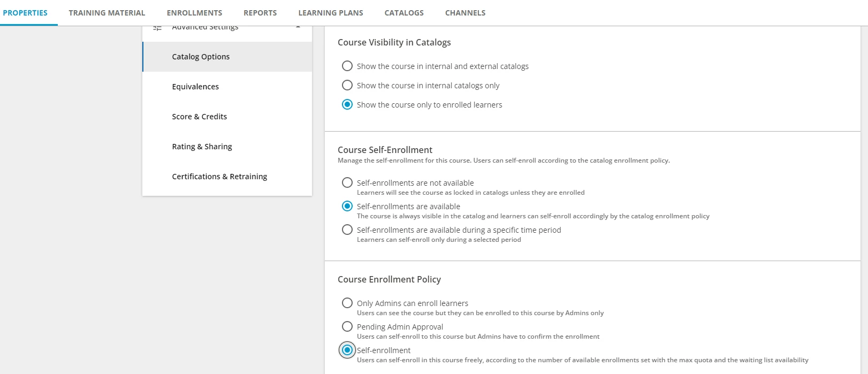Select 'Self-enrollments are available' radio button
The width and height of the screenshot is (868, 374).
(347, 206)
